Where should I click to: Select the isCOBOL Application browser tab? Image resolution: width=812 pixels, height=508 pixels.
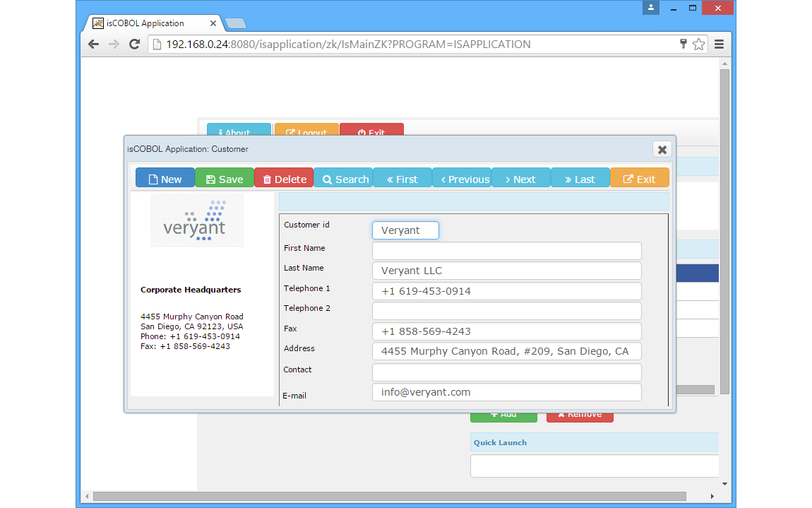tap(153, 23)
